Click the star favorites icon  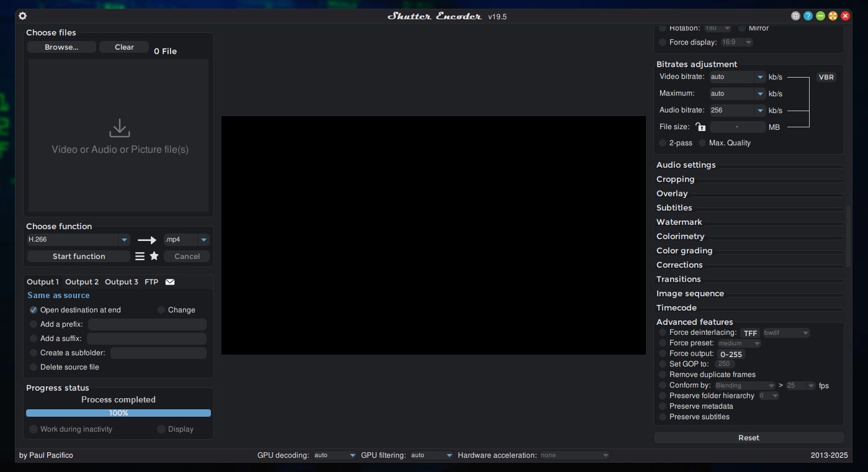154,256
